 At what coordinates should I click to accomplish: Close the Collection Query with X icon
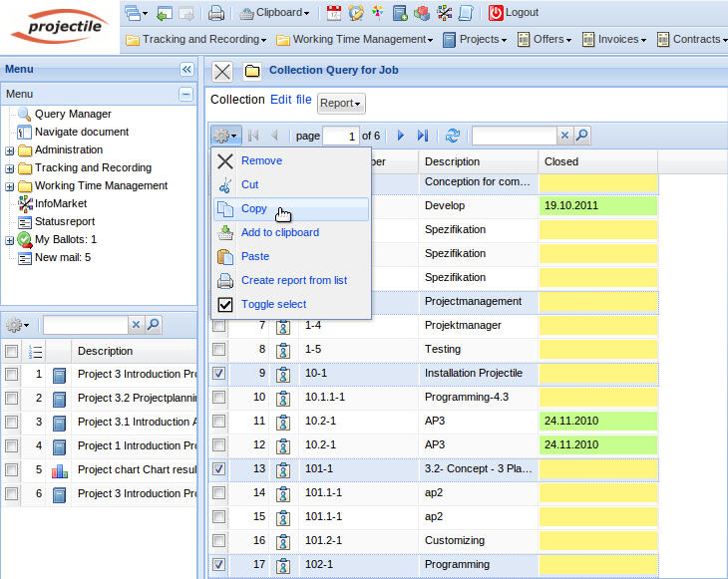coord(222,71)
